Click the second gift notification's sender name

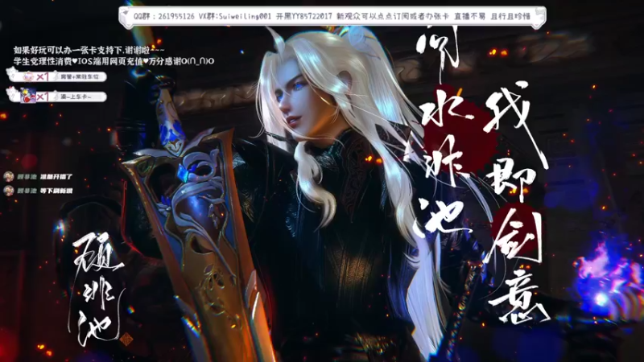[76, 97]
